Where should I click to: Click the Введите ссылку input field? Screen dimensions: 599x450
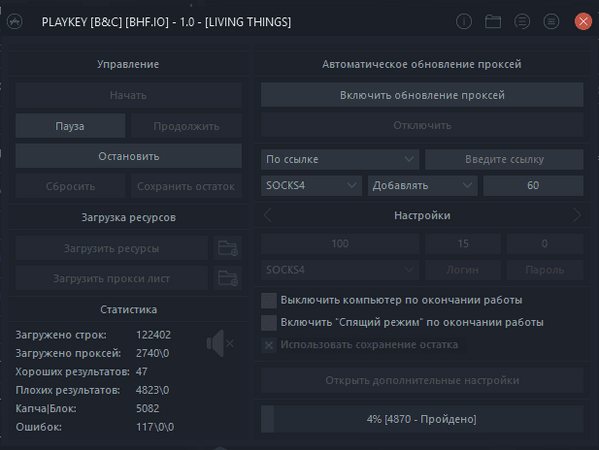point(504,159)
